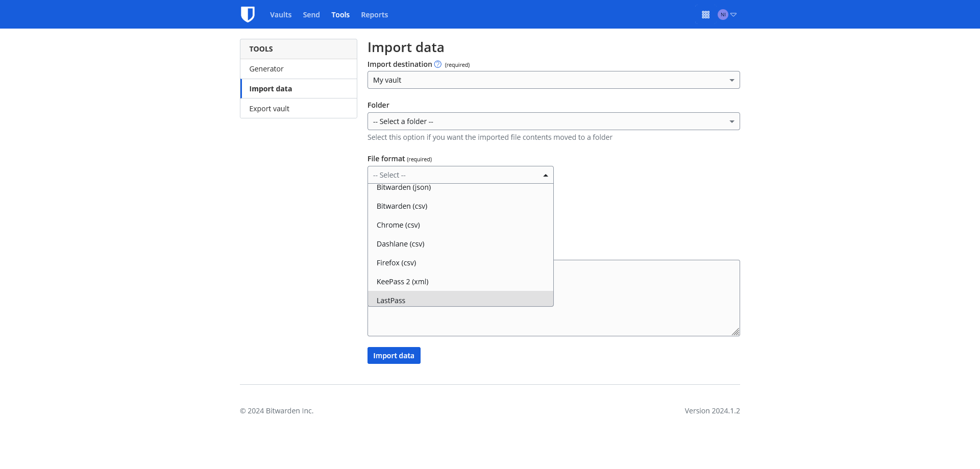This screenshot has height=469, width=980.
Task: Select the LastPass option
Action: point(391,300)
